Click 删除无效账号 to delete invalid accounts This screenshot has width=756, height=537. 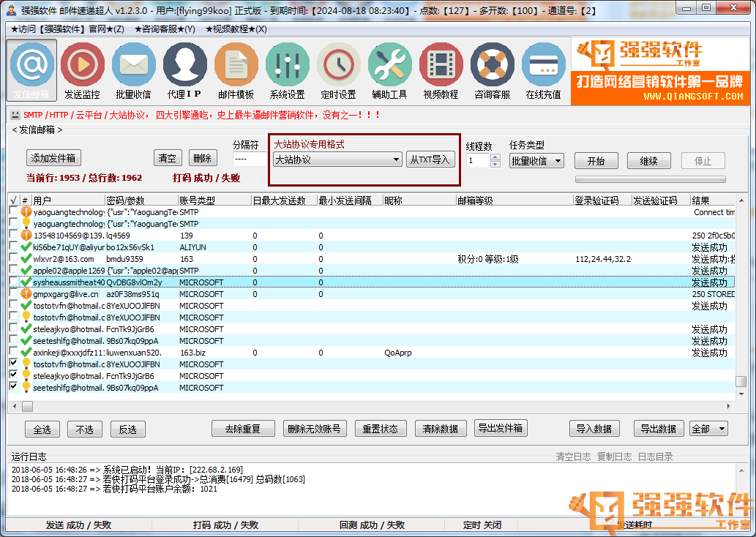[x=315, y=429]
